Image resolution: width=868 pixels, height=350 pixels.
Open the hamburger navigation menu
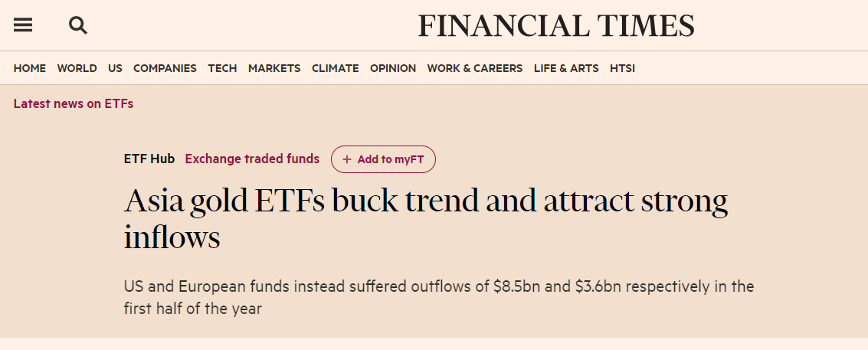[x=23, y=25]
